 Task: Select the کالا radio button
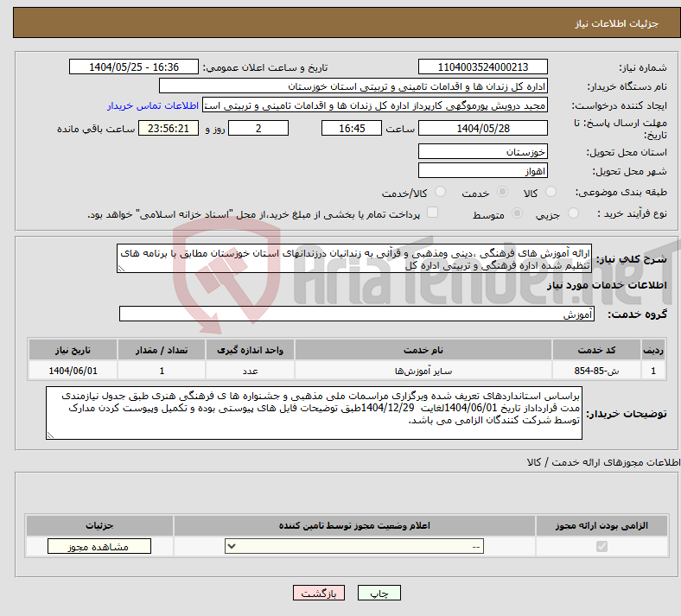[x=551, y=192]
